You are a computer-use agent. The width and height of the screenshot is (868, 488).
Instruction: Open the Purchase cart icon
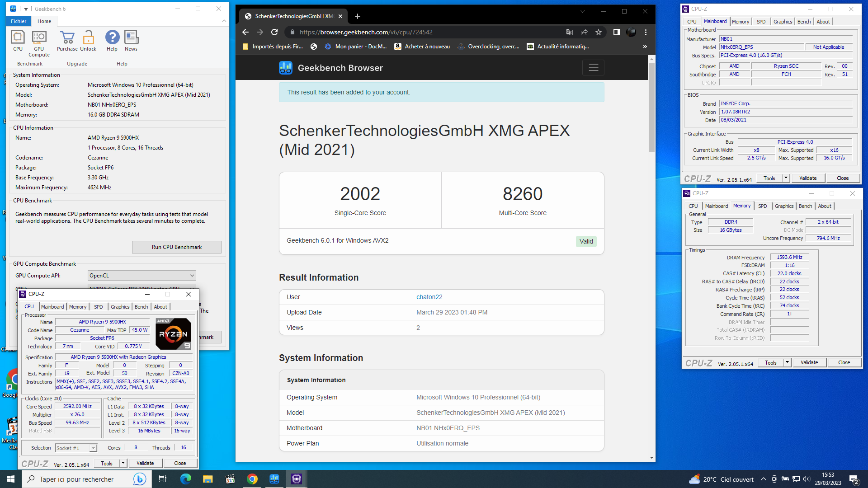pos(67,41)
